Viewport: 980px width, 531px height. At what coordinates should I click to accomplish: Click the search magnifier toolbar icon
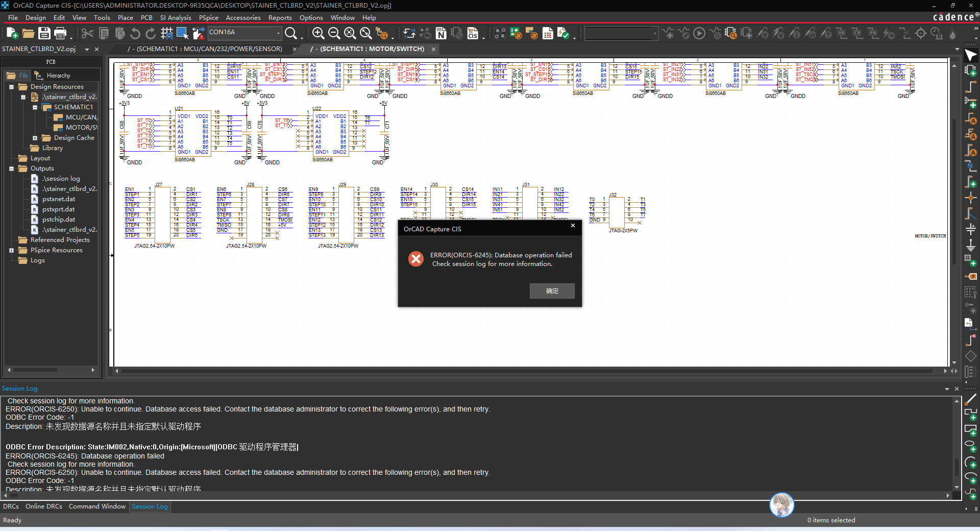coord(290,34)
